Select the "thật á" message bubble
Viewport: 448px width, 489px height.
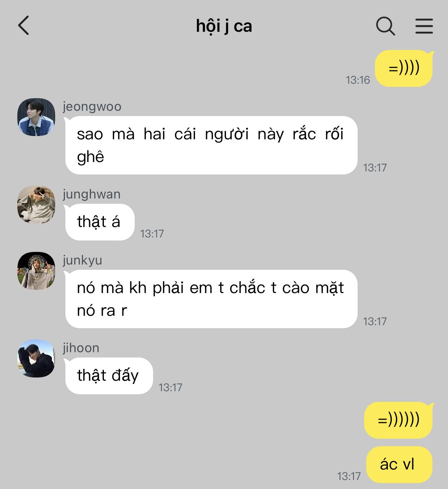pyautogui.click(x=100, y=222)
